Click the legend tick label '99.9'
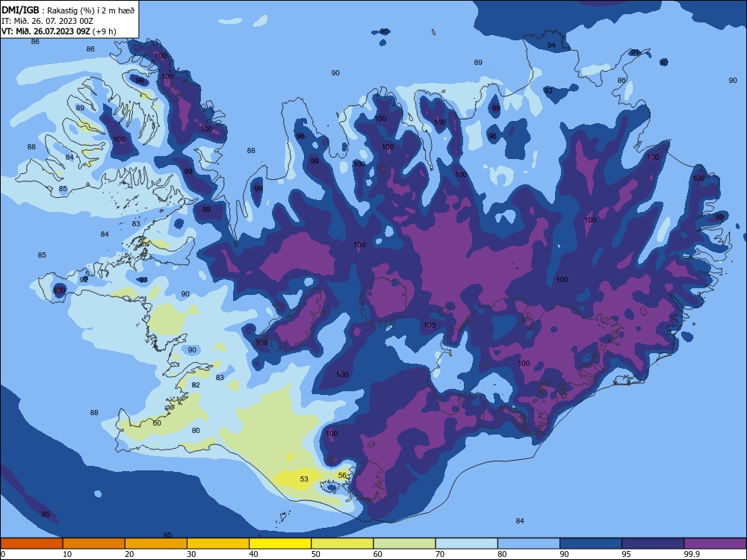This screenshot has width=747, height=560. click(692, 554)
